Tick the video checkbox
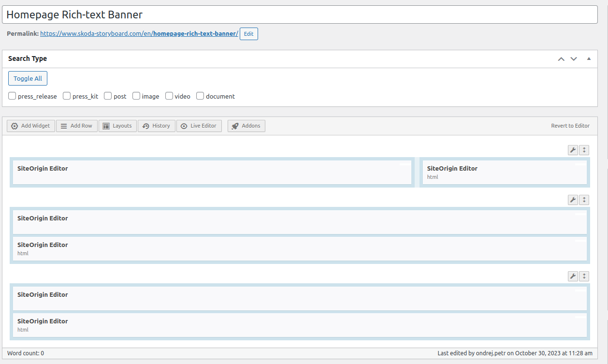This screenshot has height=364, width=608. point(169,96)
